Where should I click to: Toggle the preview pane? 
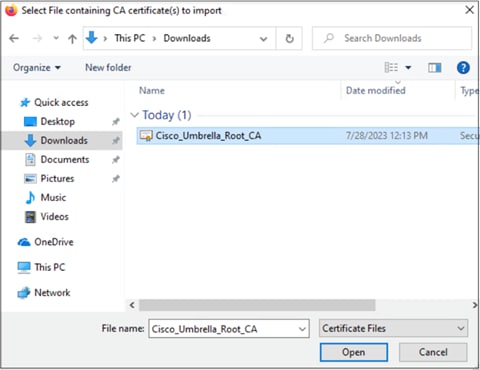coord(434,68)
